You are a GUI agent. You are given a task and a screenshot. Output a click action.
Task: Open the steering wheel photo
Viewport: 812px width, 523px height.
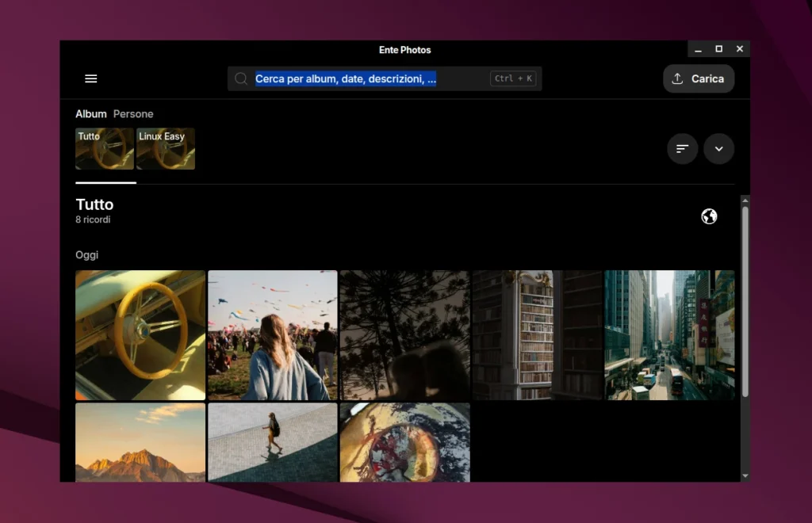[x=140, y=335]
